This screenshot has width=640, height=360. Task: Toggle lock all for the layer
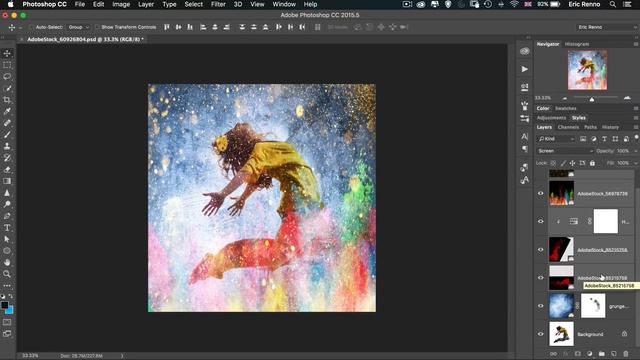pos(592,163)
